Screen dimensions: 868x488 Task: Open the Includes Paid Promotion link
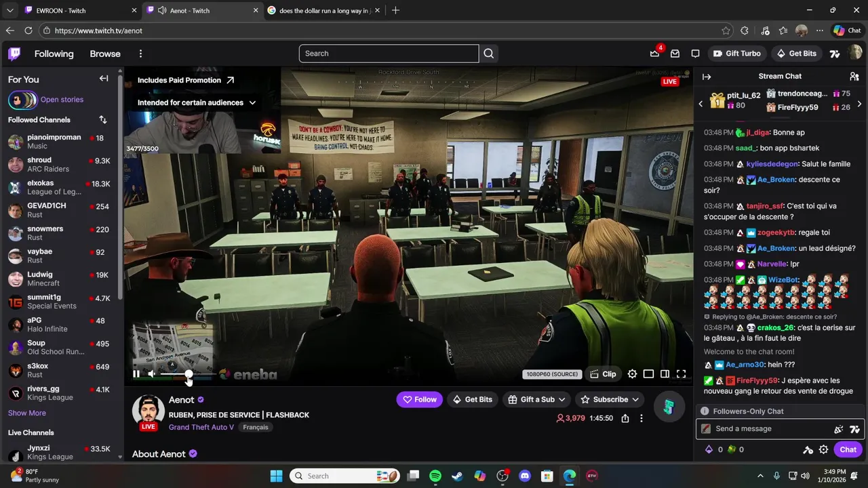[x=186, y=80]
